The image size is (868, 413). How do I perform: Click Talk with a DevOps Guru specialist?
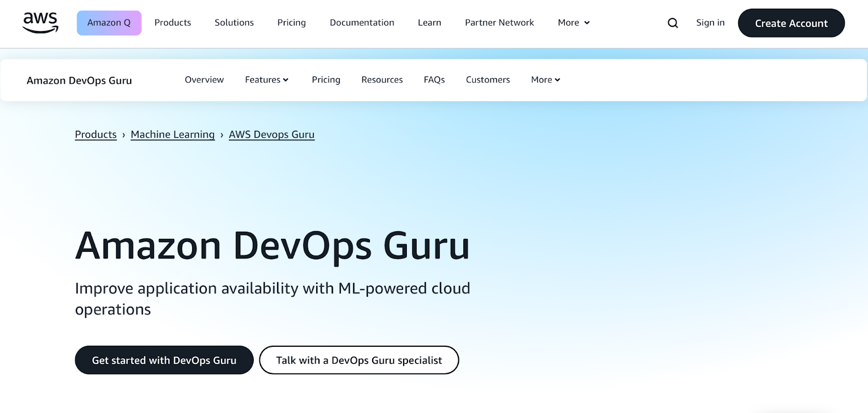(359, 360)
